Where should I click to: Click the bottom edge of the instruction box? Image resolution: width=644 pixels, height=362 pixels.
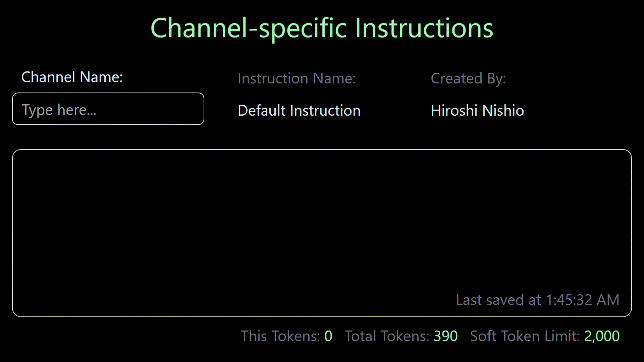pos(322,315)
